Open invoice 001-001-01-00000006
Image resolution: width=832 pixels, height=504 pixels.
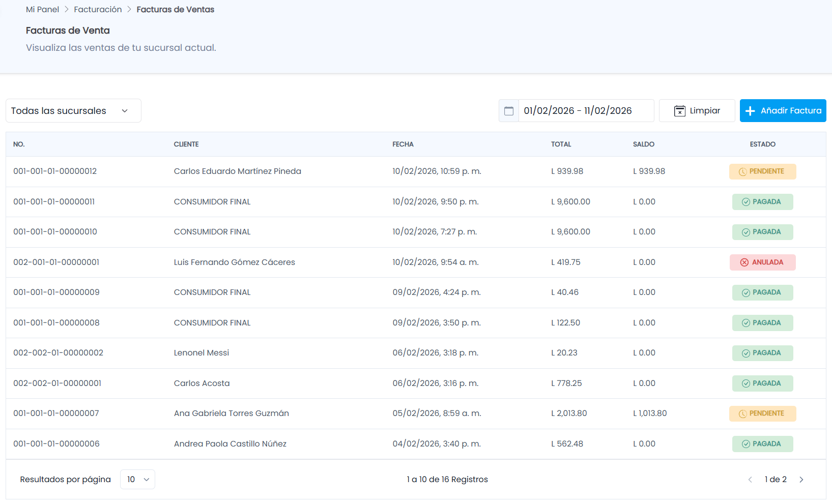click(x=56, y=444)
